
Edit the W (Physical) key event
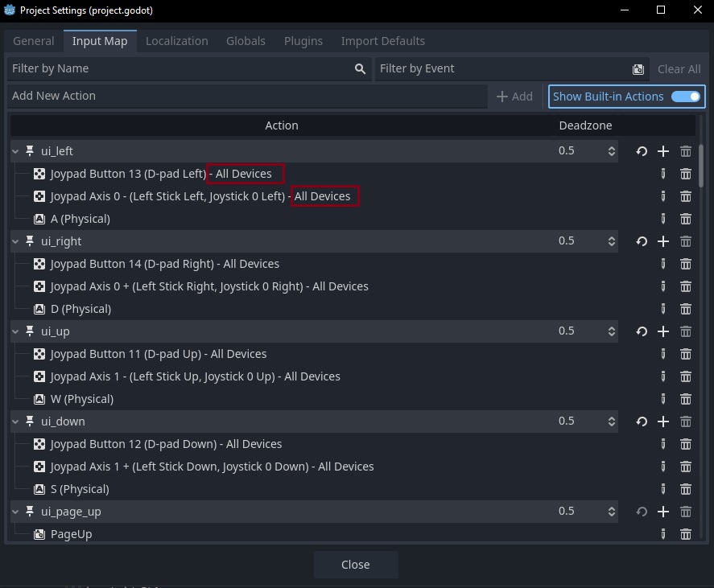click(663, 399)
